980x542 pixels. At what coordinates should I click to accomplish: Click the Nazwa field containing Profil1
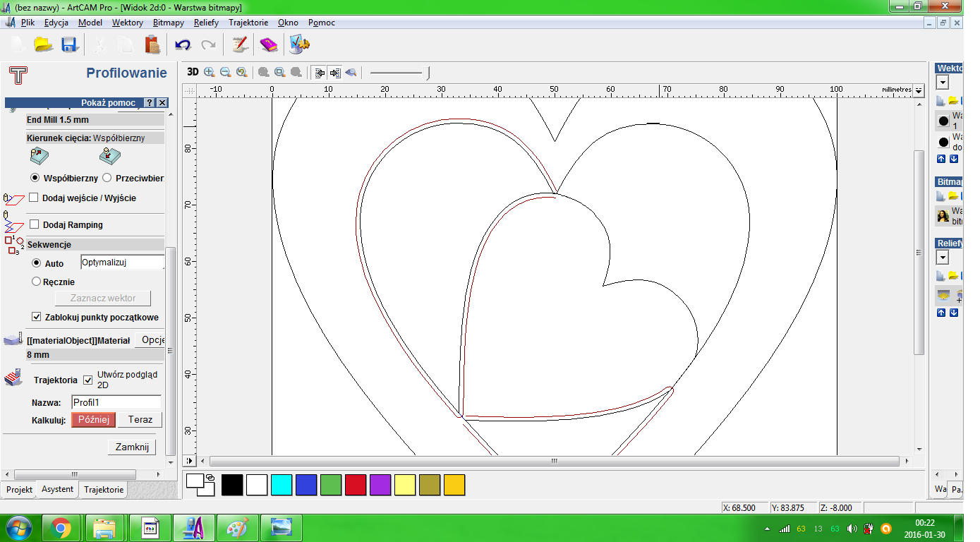pyautogui.click(x=116, y=402)
